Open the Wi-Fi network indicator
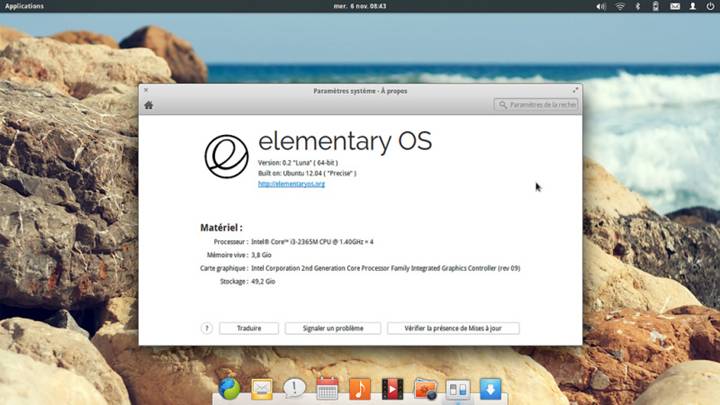Screen dimensions: 720x405 620,6
